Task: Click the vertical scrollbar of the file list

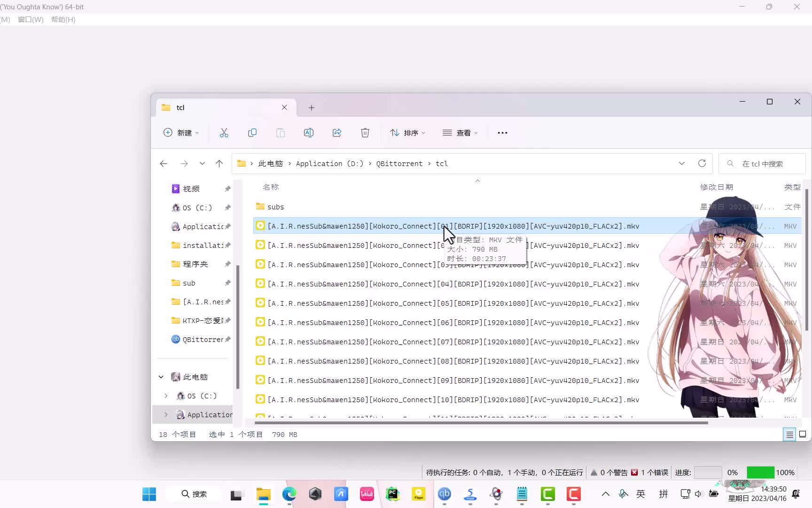Action: coord(806,259)
